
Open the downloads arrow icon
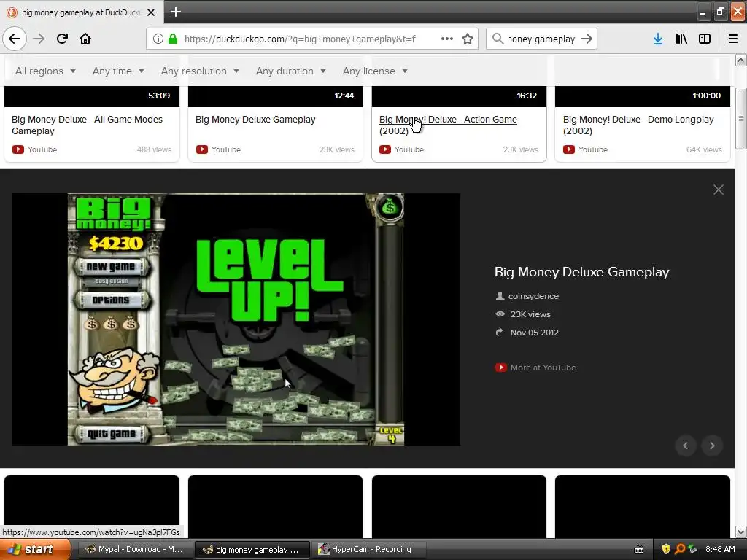click(x=657, y=39)
